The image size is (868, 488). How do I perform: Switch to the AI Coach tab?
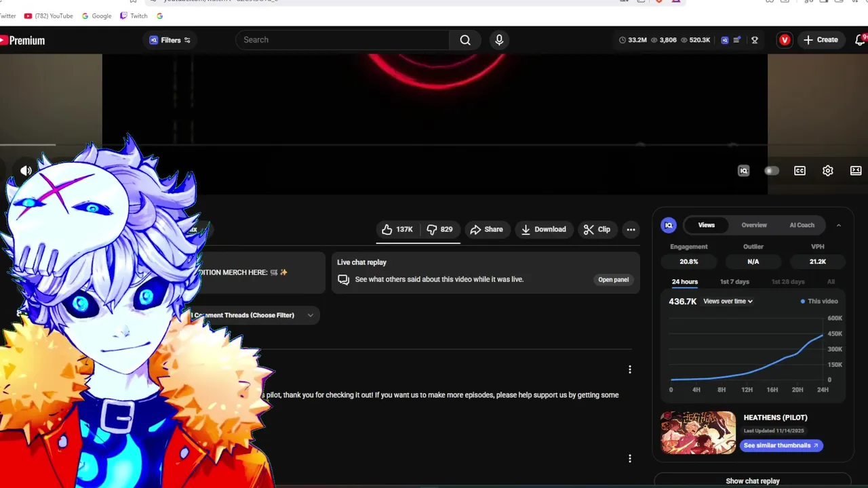tap(802, 225)
